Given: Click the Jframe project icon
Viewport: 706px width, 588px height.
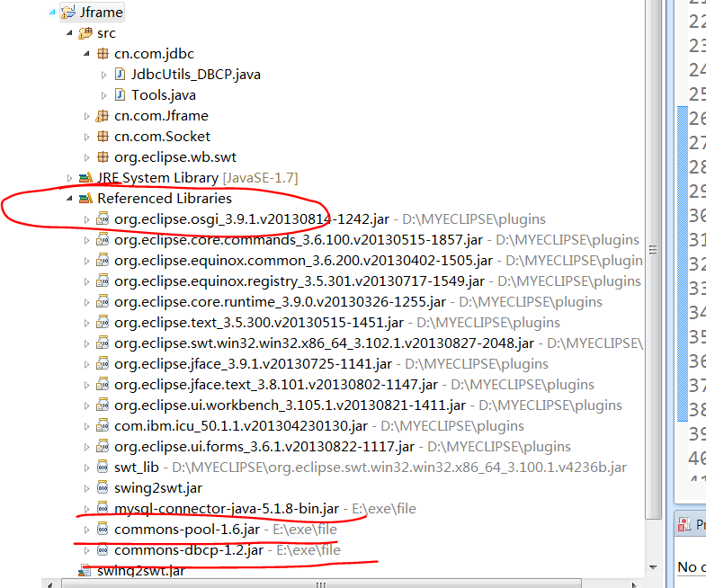Looking at the screenshot, I should [68, 13].
